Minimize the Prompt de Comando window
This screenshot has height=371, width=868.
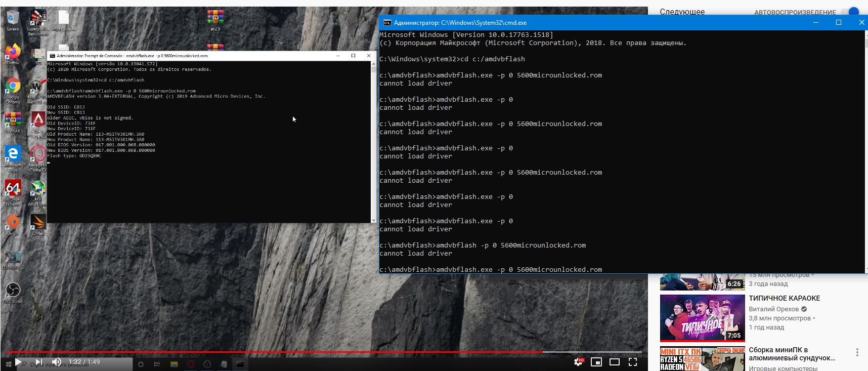coord(338,56)
